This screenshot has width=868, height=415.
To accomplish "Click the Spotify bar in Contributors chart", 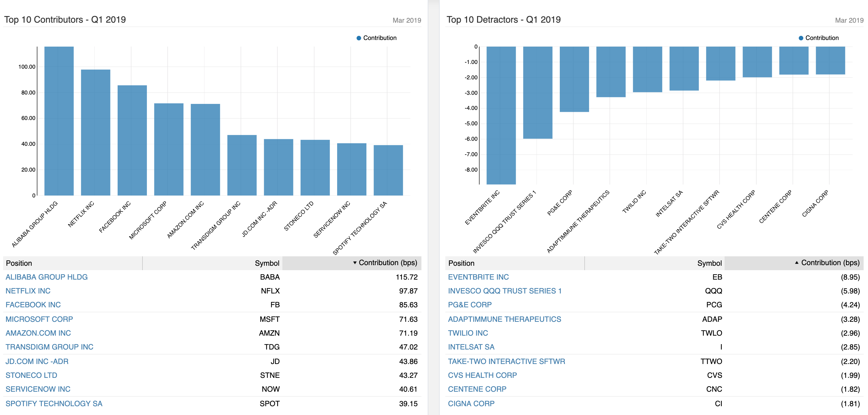I will (388, 170).
